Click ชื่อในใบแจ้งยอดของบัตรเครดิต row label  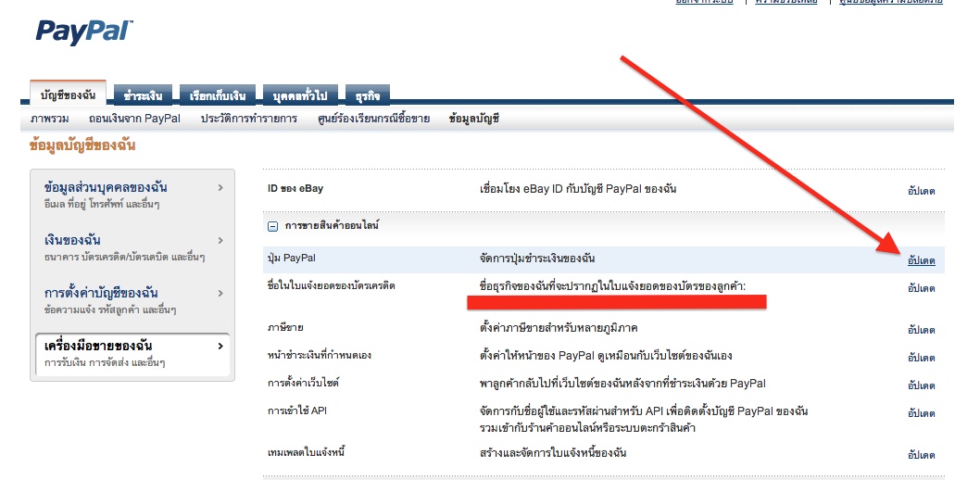[332, 285]
